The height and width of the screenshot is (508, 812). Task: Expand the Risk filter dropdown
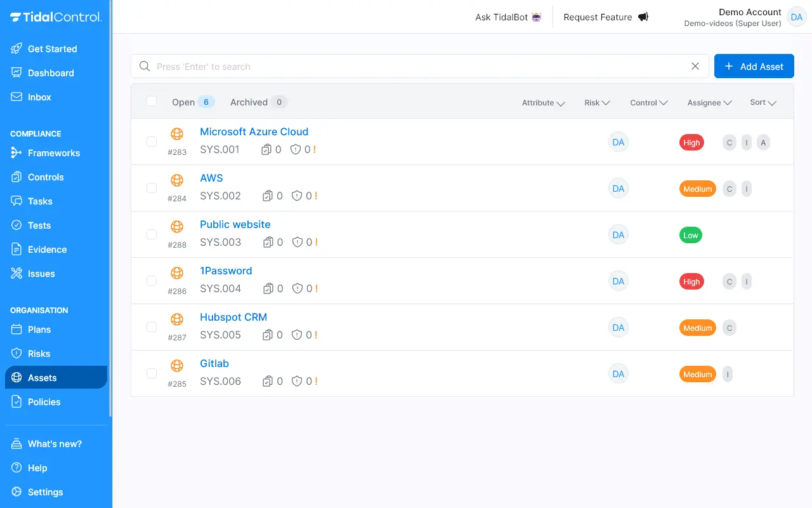click(598, 103)
